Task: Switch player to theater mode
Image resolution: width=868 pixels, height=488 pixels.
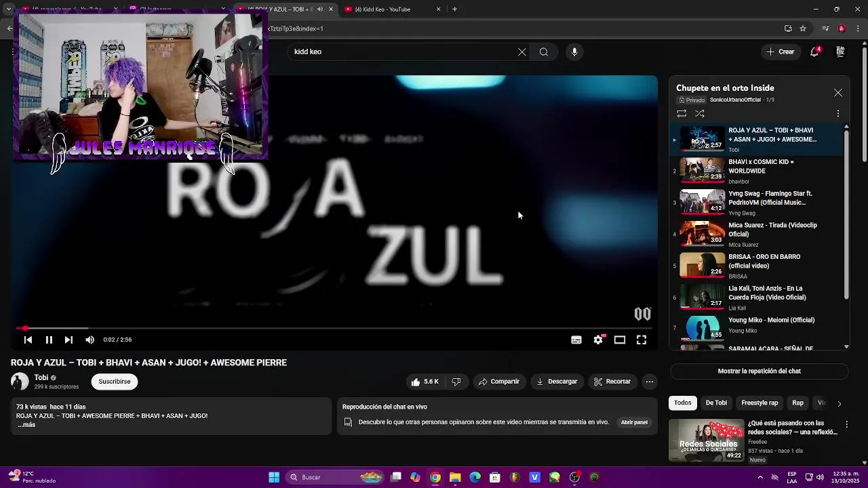Action: coord(620,340)
